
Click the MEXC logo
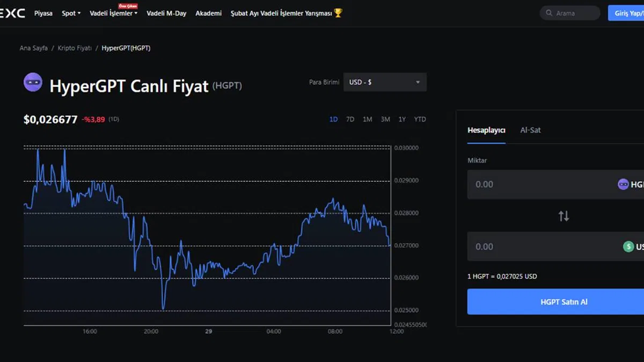pos(12,13)
